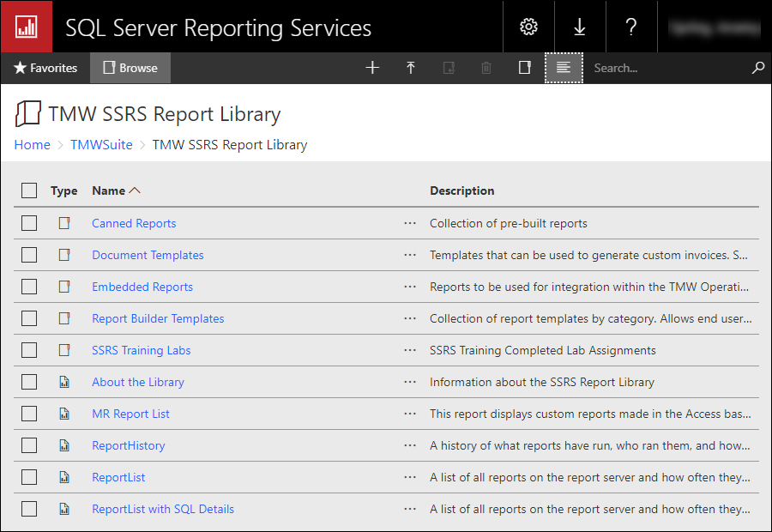
Task: Open the Favorites tab
Action: (x=45, y=68)
